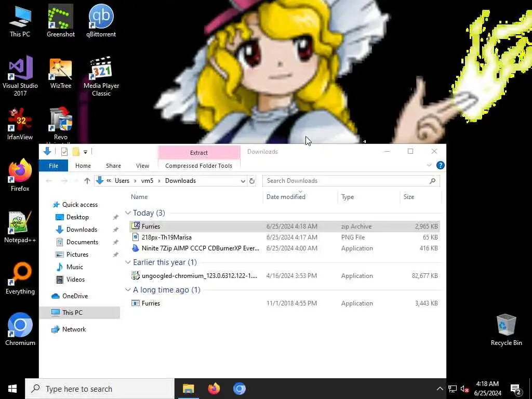Launch Media Player Classic desktop icon
The height and width of the screenshot is (399, 532).
101,76
